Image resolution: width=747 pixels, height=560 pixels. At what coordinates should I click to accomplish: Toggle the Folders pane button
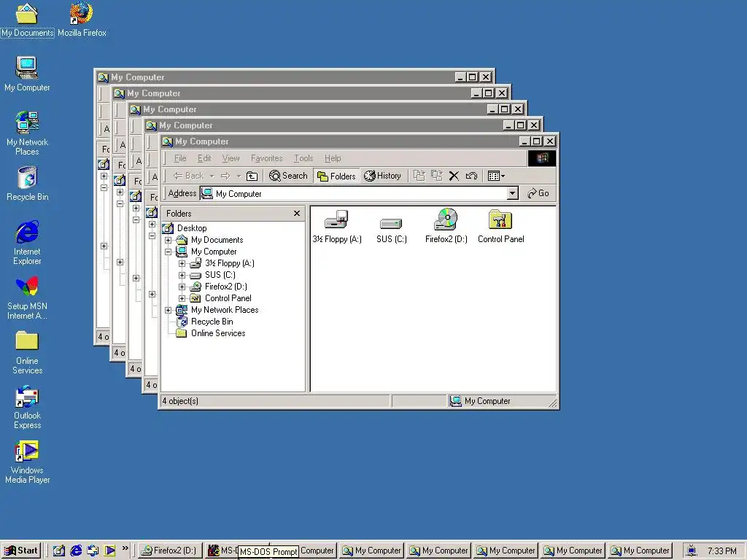tap(336, 176)
